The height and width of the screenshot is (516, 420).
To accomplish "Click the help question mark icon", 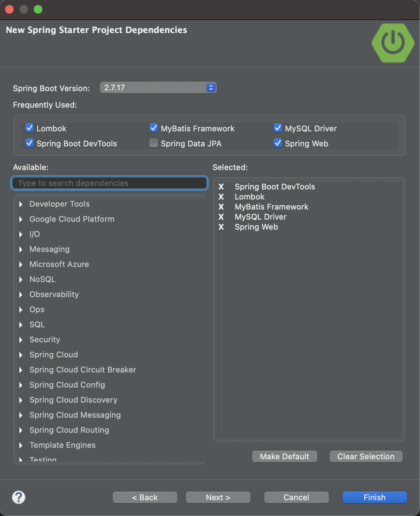I will (x=19, y=497).
